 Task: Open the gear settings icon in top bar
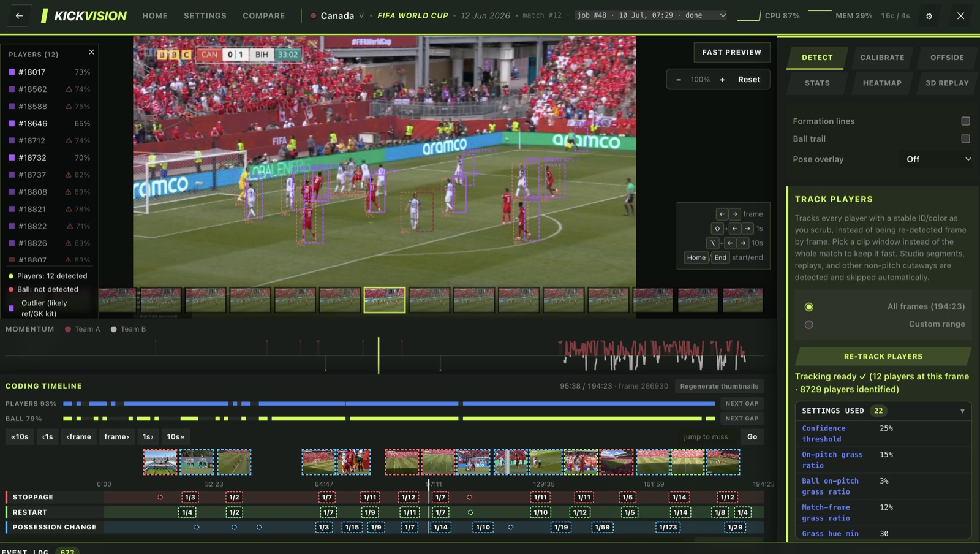tap(929, 16)
